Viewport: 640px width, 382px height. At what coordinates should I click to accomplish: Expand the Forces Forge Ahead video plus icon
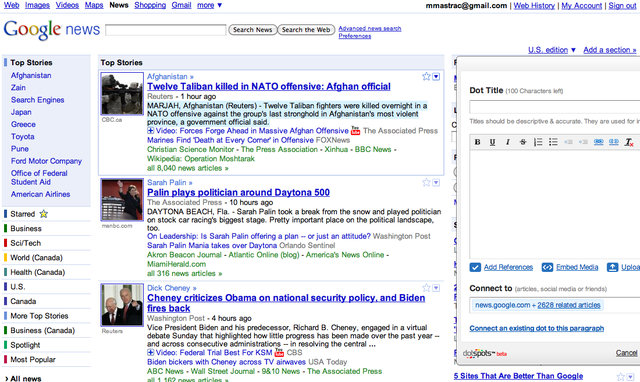click(x=151, y=131)
